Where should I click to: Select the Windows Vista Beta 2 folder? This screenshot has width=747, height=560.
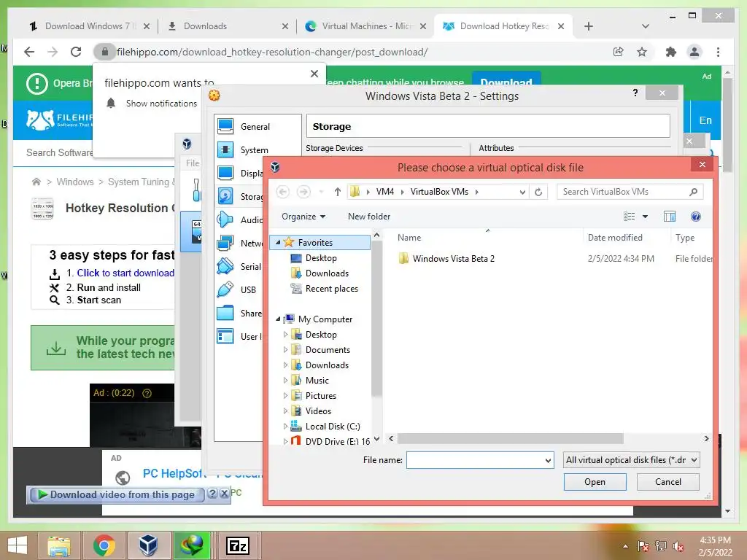point(453,259)
